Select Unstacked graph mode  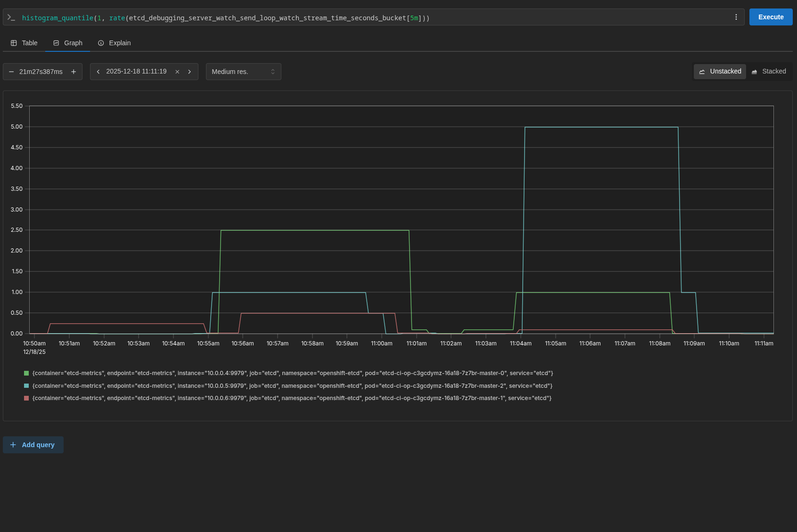[720, 72]
